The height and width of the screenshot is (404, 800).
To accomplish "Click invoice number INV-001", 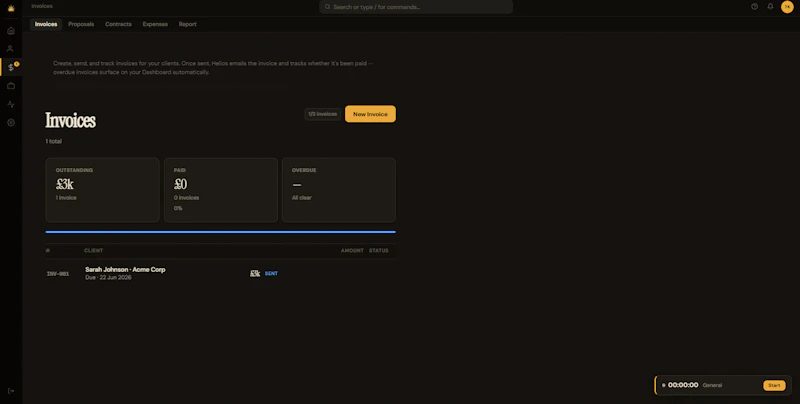I will pos(58,274).
